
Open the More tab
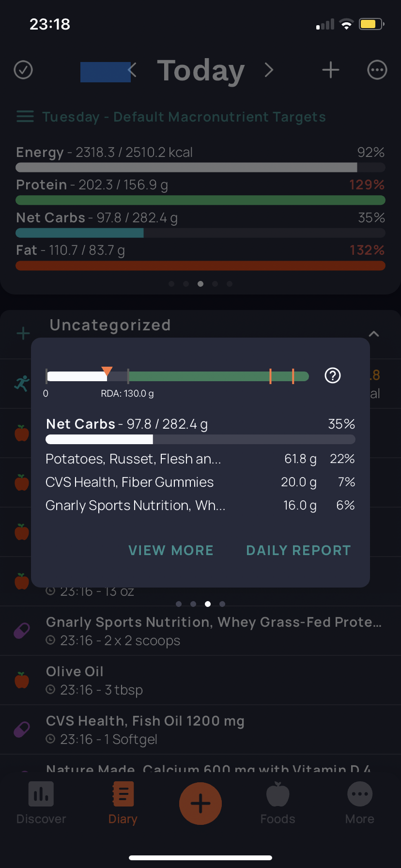pos(360,803)
